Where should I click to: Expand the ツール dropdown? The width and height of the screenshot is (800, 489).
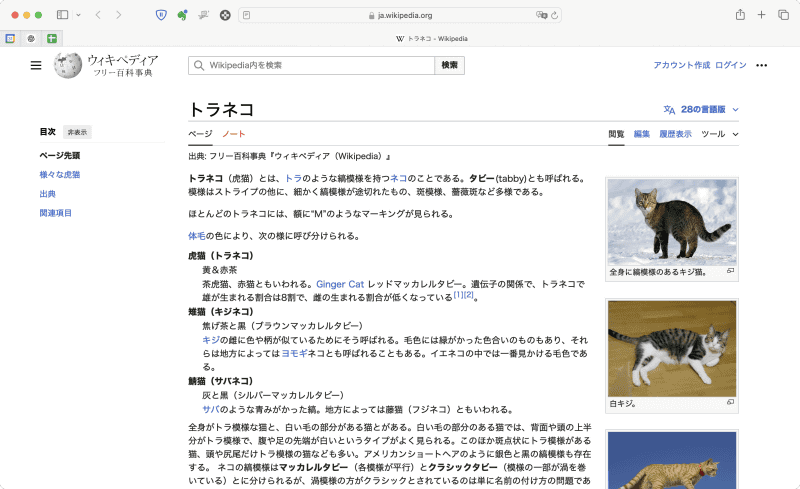pyautogui.click(x=720, y=134)
